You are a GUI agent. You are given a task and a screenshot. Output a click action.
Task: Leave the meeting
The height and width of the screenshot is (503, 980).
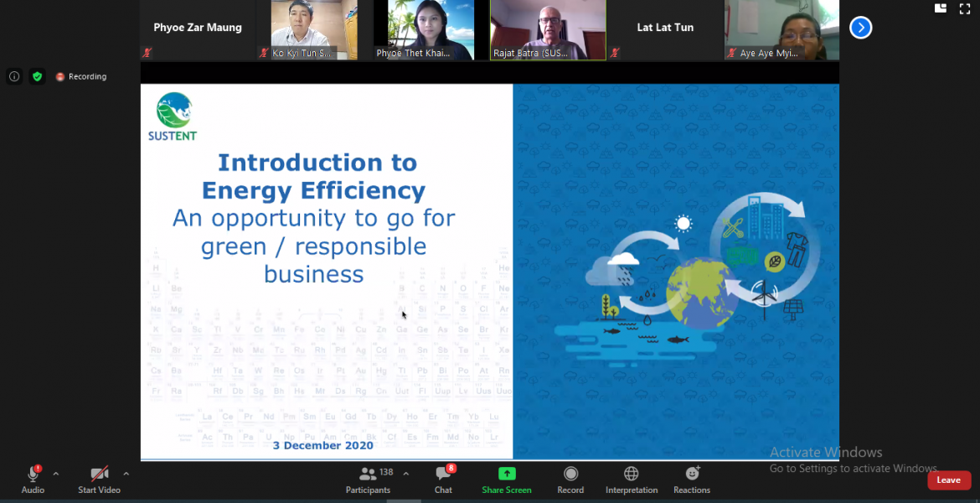pyautogui.click(x=949, y=480)
